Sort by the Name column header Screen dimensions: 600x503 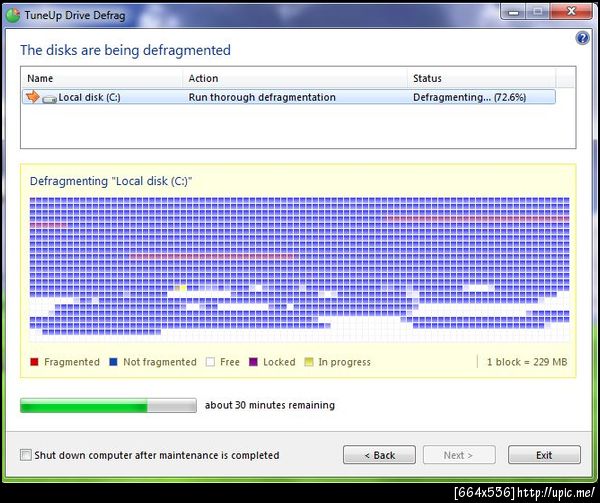[102, 78]
